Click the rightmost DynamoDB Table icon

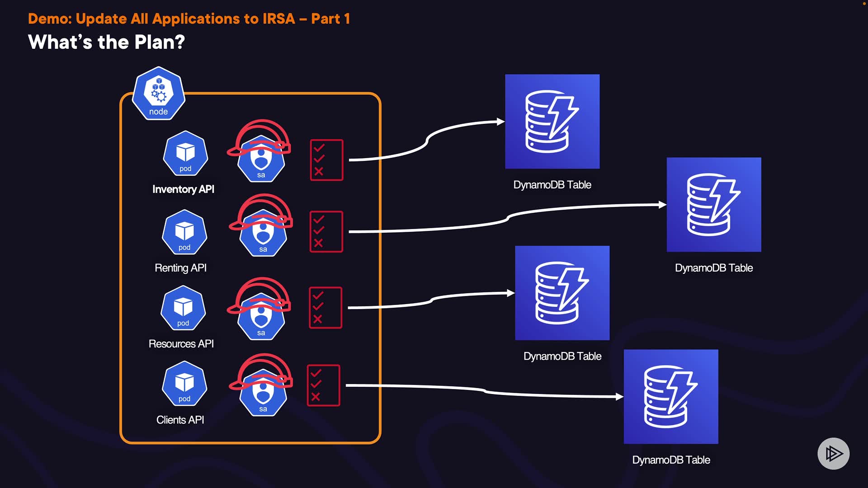tap(713, 205)
